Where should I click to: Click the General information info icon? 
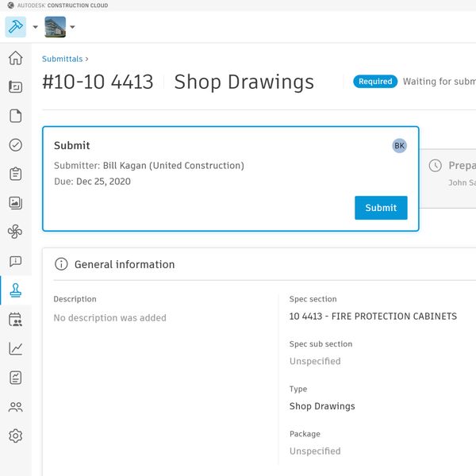coord(61,264)
